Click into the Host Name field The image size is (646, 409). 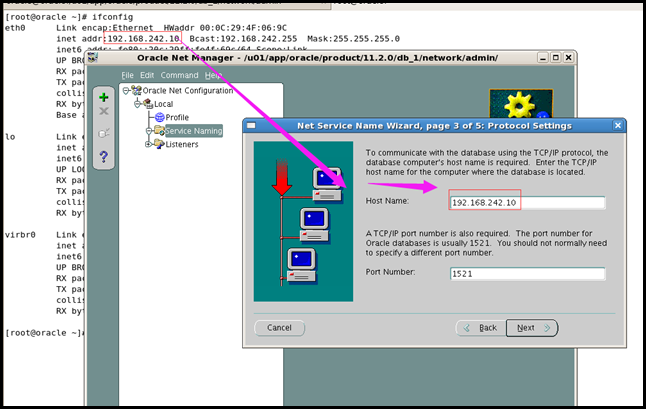click(x=527, y=203)
